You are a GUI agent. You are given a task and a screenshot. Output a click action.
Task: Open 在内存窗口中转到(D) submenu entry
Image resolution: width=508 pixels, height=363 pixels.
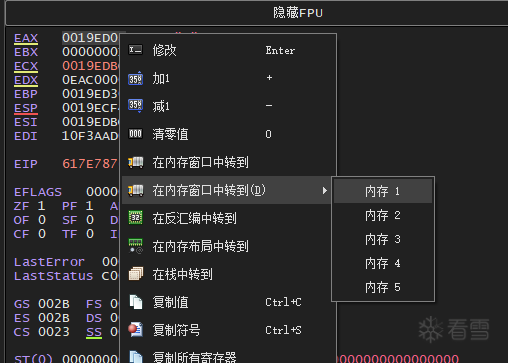[228, 190]
